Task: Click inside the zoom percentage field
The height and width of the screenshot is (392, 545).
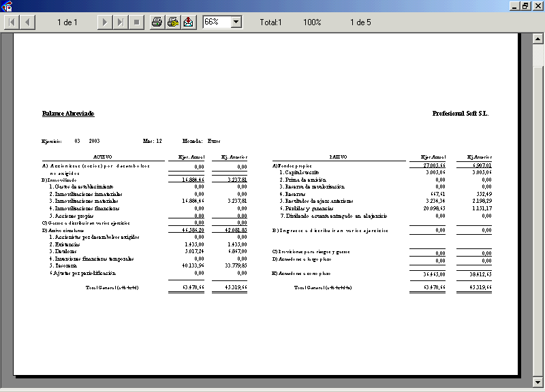Action: pos(216,22)
